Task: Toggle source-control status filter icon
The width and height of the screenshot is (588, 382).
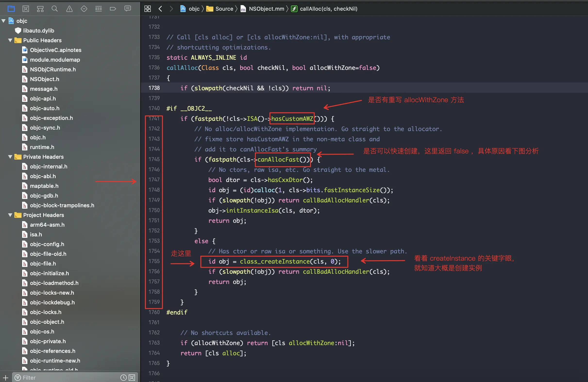Action: pyautogui.click(x=132, y=377)
